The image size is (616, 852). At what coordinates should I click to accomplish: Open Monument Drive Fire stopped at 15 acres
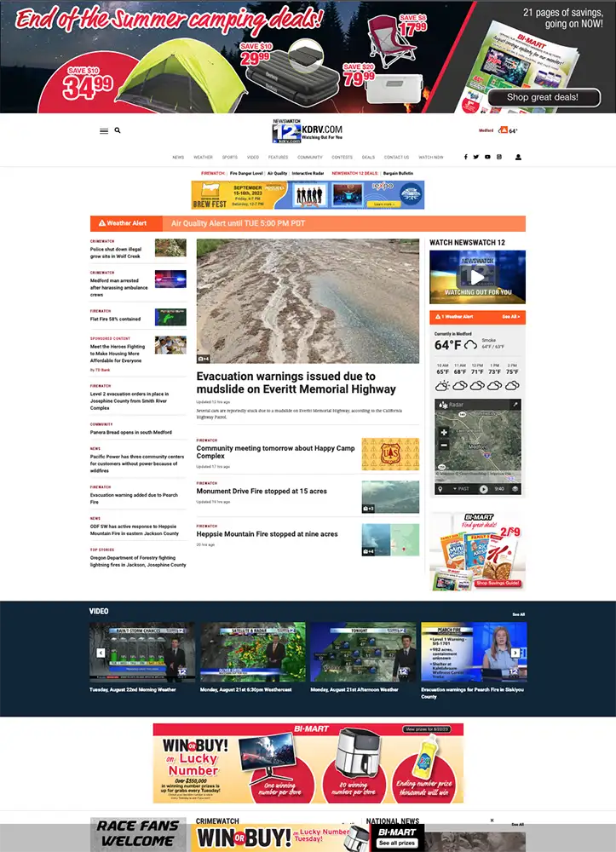(x=262, y=492)
